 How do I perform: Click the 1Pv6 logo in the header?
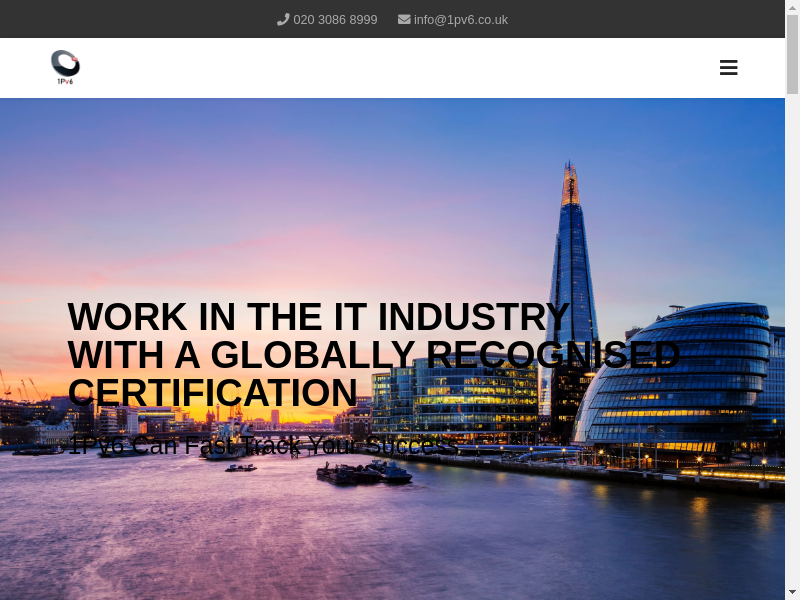tap(65, 67)
